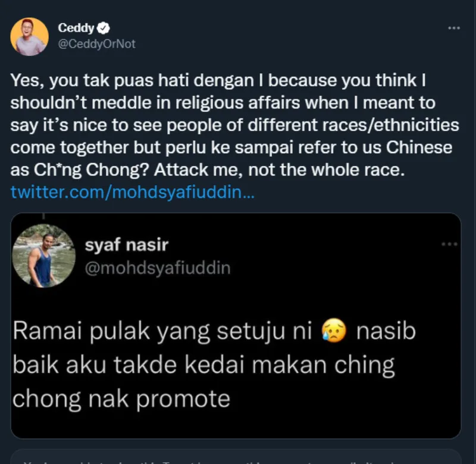Open syaf nasir's profile picture
Image resolution: width=476 pixels, height=464 pixels.
coord(43,256)
